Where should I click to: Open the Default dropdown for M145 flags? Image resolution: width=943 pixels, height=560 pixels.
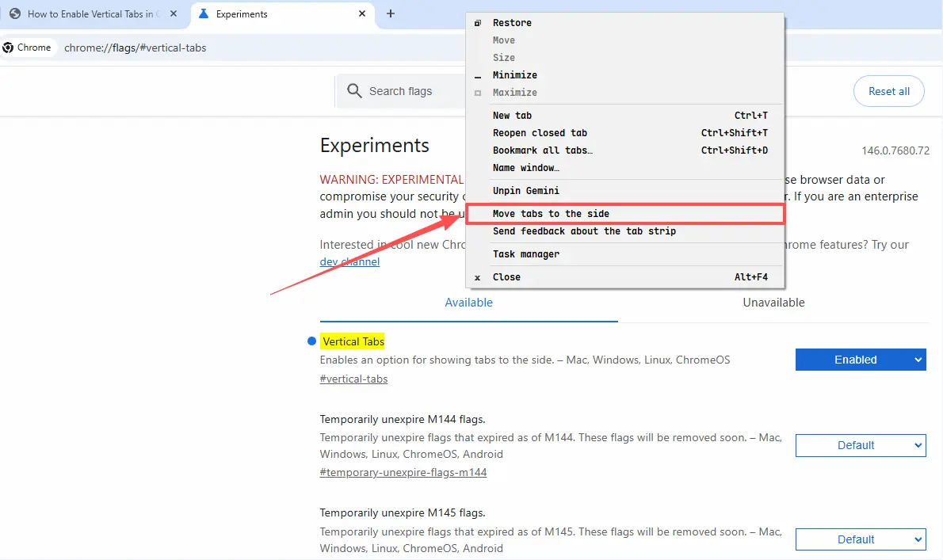click(861, 539)
